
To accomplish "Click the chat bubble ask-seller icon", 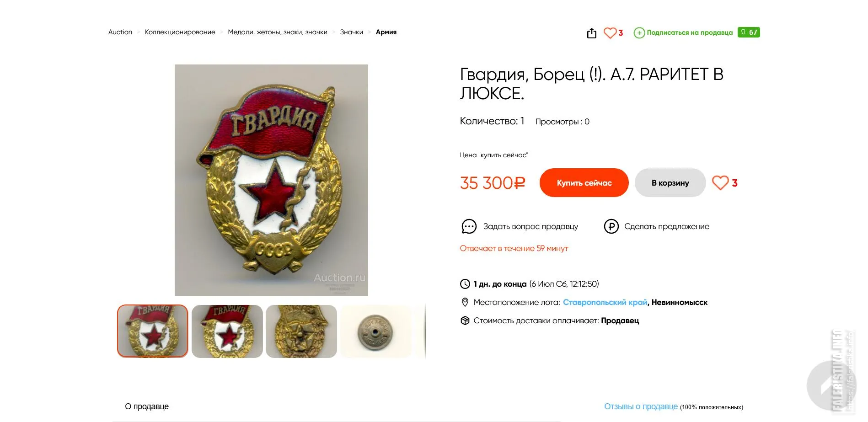I will click(x=469, y=226).
